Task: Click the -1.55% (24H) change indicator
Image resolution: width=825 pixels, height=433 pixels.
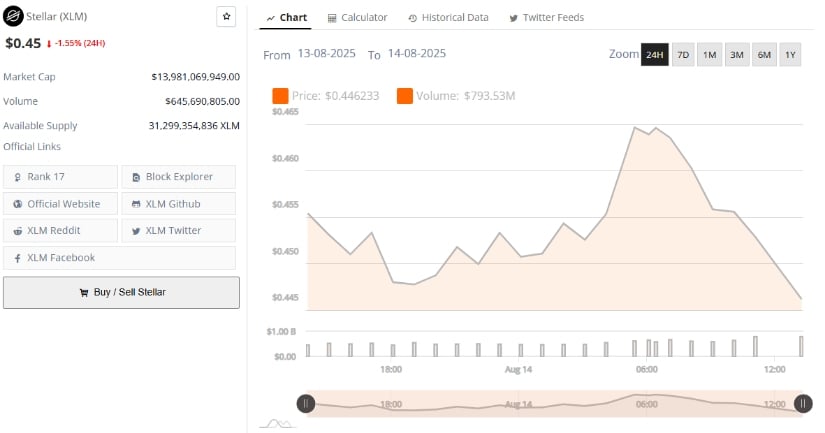Action: [76, 43]
